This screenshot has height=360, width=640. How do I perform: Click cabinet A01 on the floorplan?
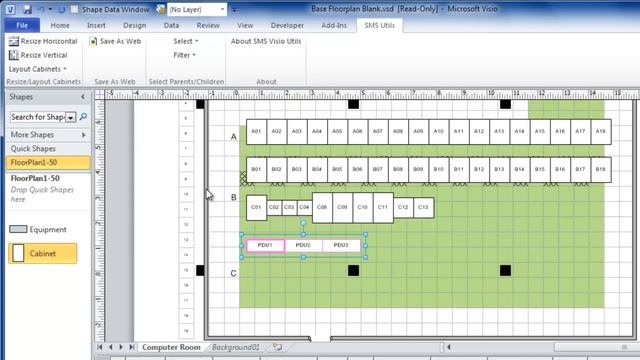[x=256, y=131]
